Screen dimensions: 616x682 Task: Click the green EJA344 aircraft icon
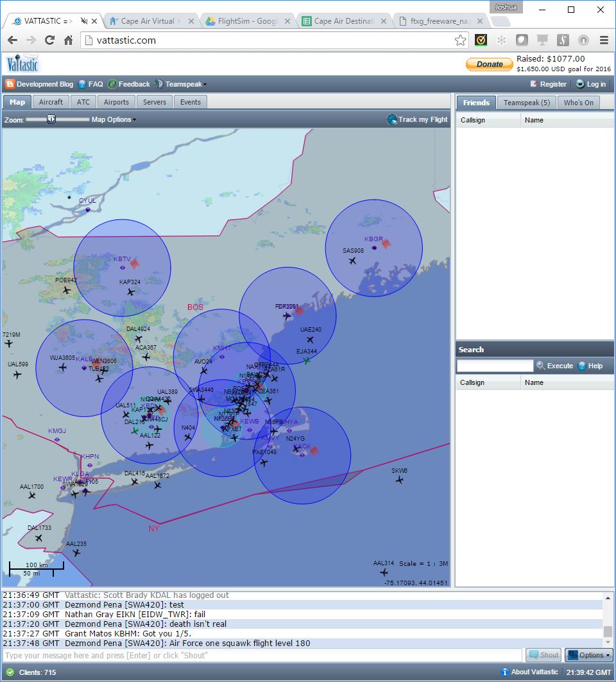tap(307, 361)
